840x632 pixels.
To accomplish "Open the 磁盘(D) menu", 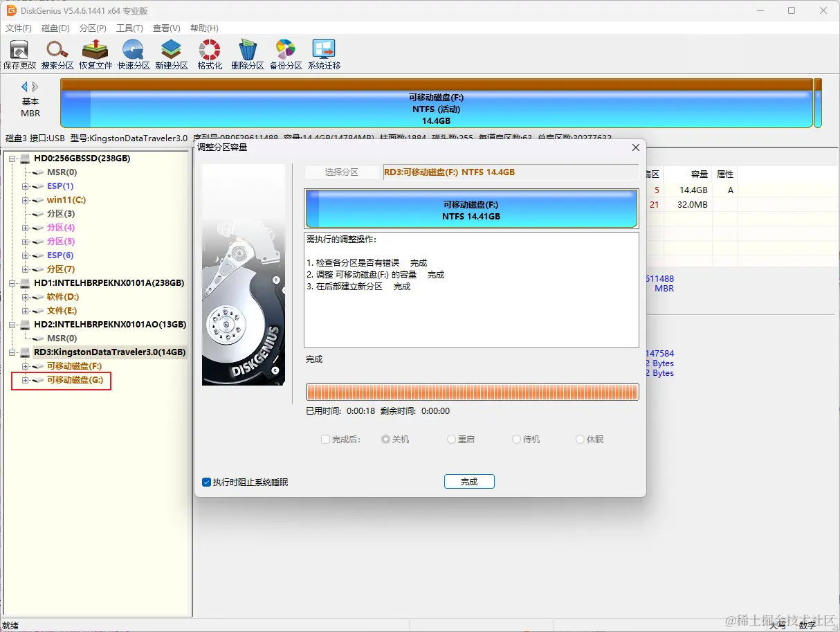I will (56, 28).
